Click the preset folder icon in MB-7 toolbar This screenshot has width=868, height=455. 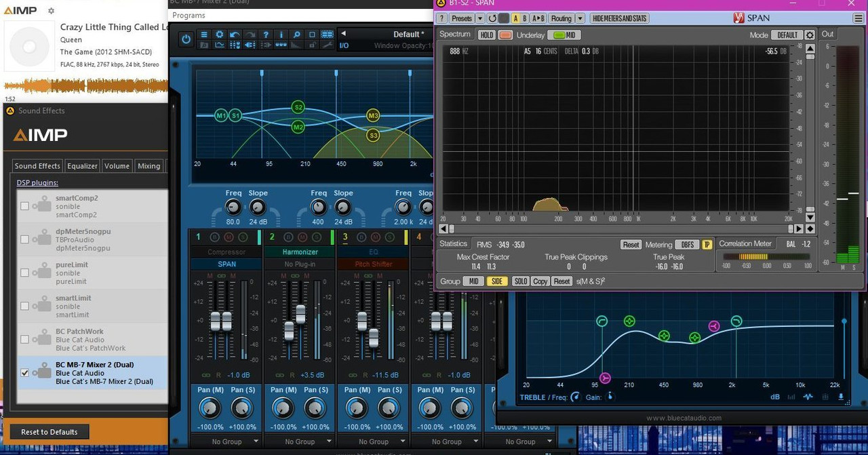204,45
